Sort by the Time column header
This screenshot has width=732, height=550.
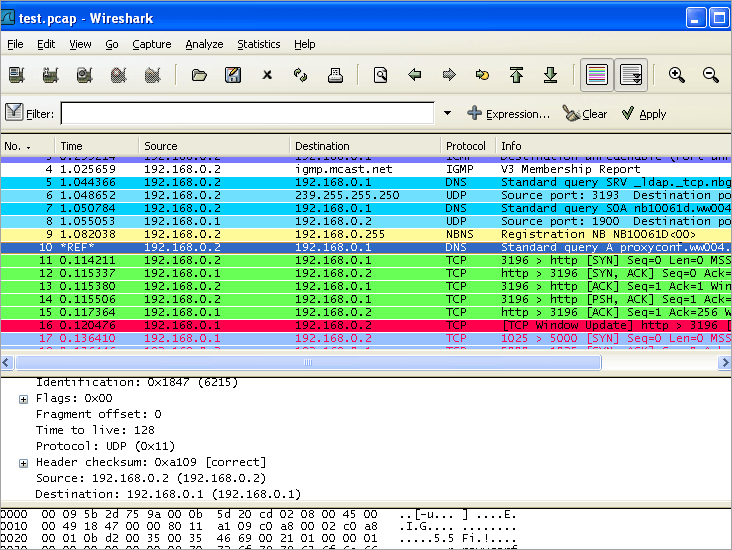point(97,146)
